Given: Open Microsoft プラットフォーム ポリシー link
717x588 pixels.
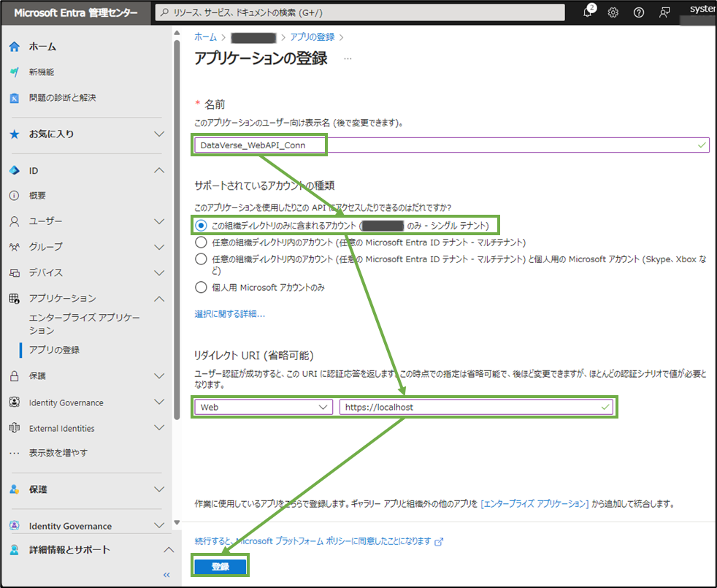Looking at the screenshot, I should click(x=313, y=541).
